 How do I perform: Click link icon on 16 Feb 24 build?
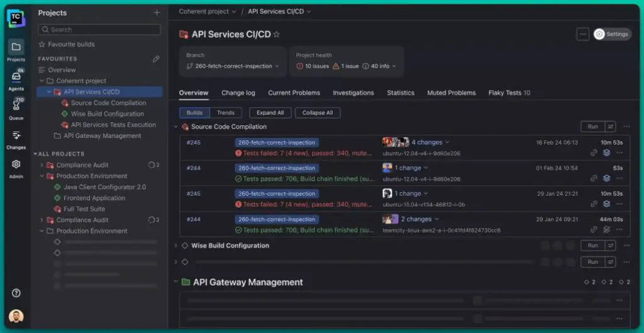point(594,153)
